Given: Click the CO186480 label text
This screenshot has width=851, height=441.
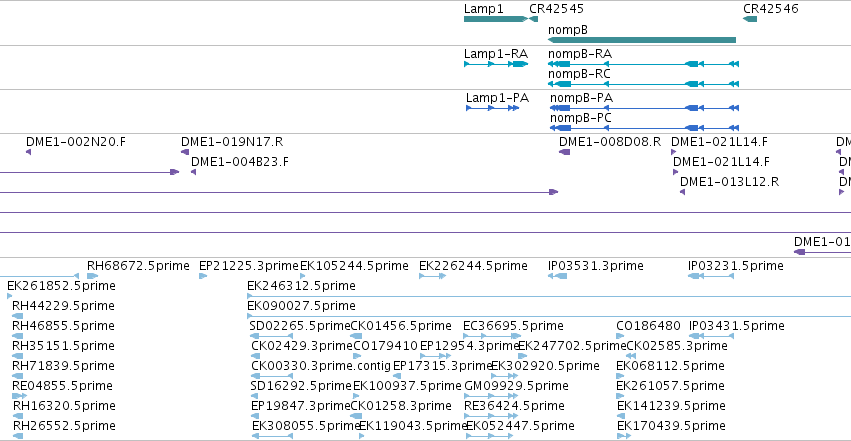Looking at the screenshot, I should 648,325.
